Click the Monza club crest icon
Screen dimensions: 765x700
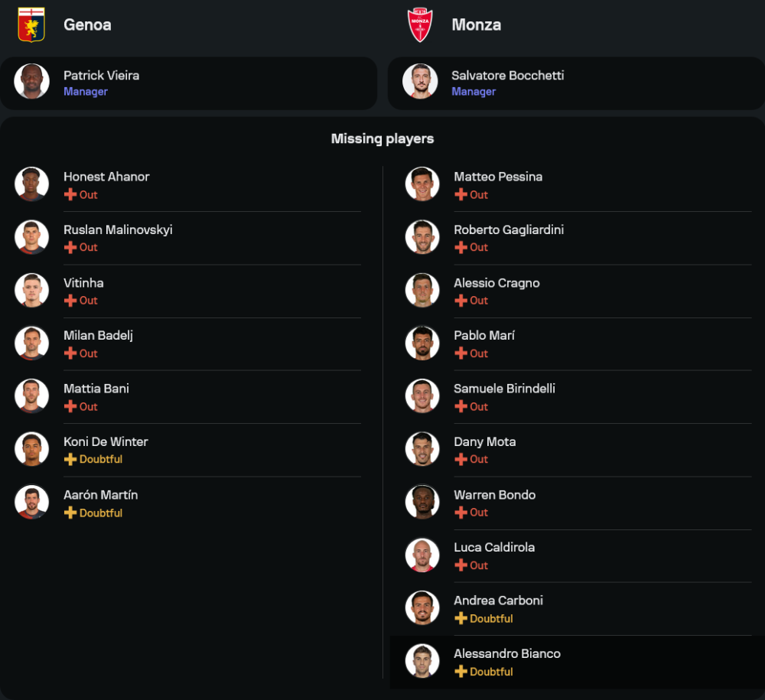(x=420, y=24)
